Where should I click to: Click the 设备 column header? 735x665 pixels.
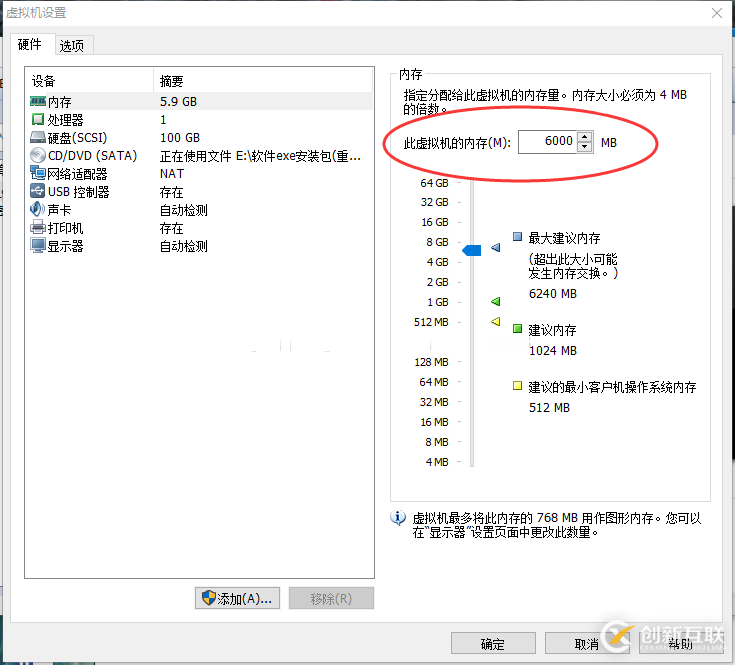90,81
